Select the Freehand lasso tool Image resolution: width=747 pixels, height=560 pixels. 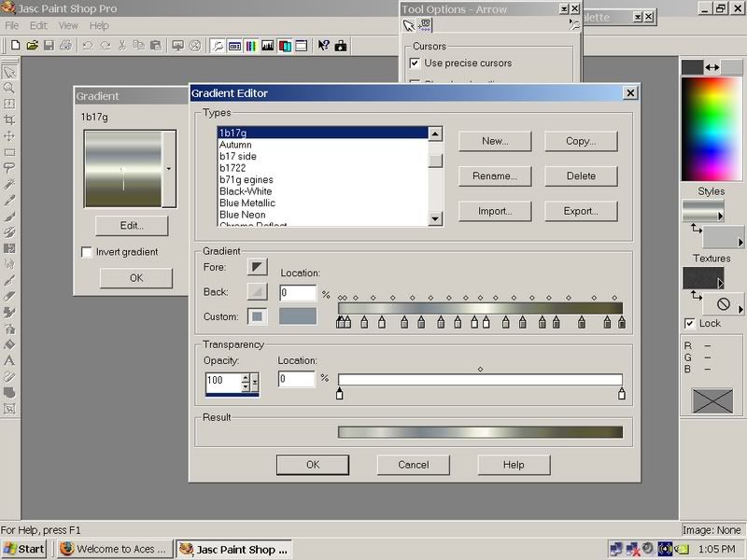(9, 168)
